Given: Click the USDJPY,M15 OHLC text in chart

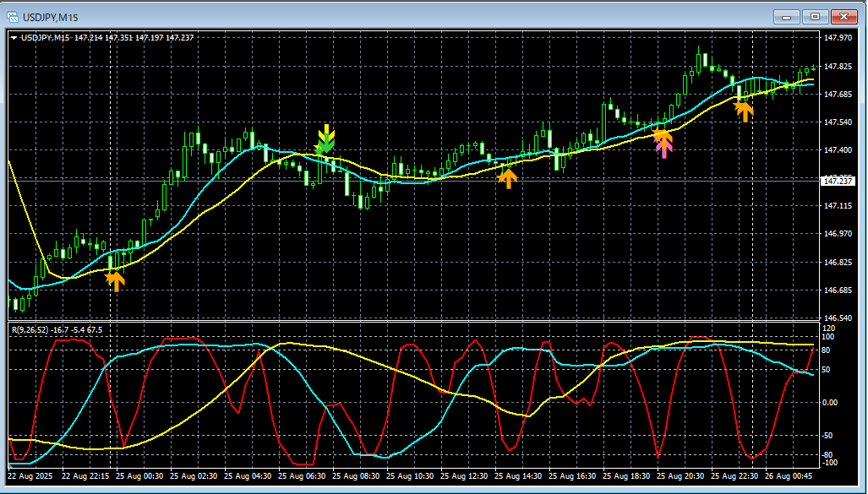Looking at the screenshot, I should click(x=106, y=37).
